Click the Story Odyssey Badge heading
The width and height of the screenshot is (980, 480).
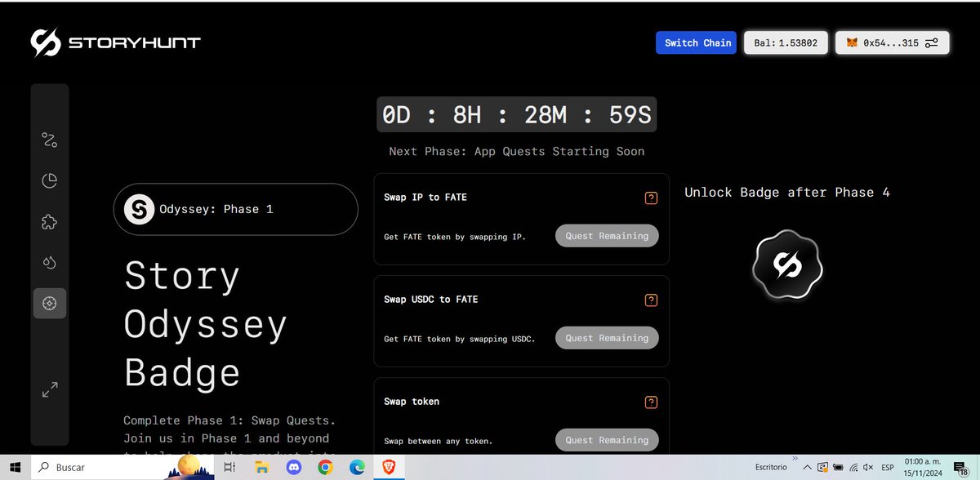206,323
